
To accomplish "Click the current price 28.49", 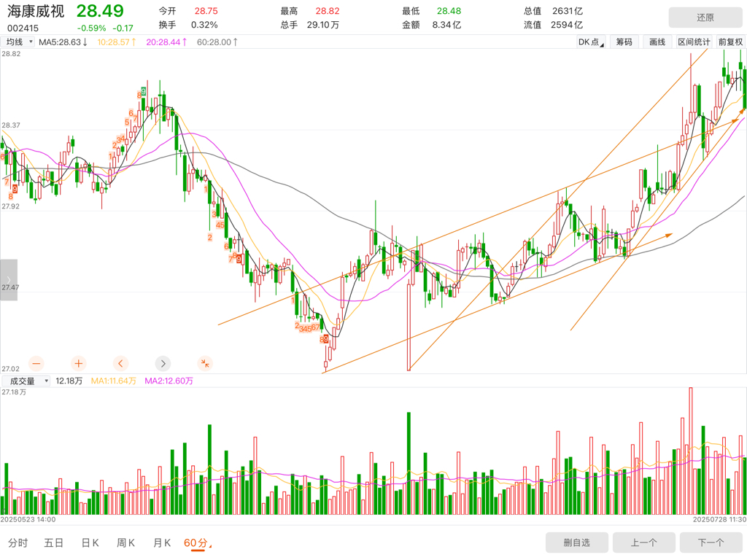I will pos(100,11).
